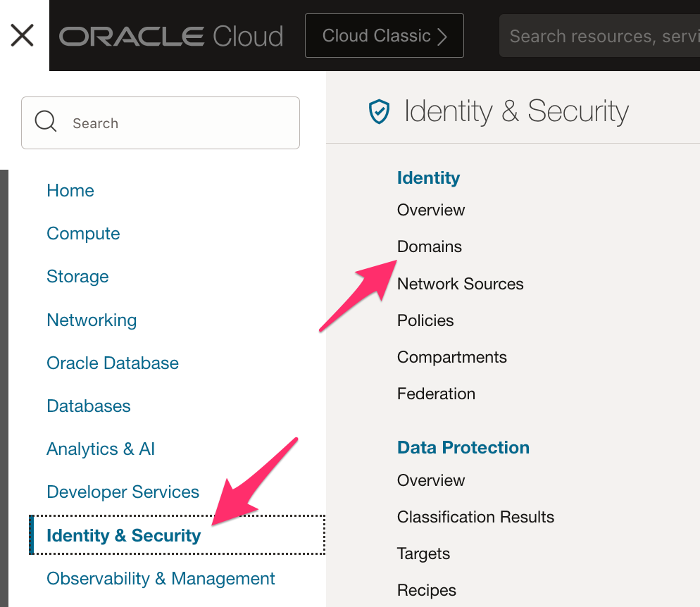Click the Identity & Security shield icon
Screen dimensions: 700x607
click(380, 111)
